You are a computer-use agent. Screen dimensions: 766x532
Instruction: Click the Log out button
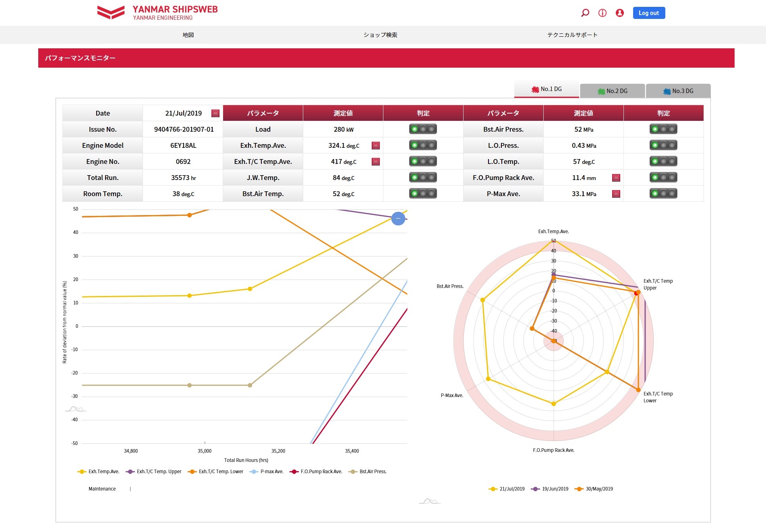tap(649, 13)
